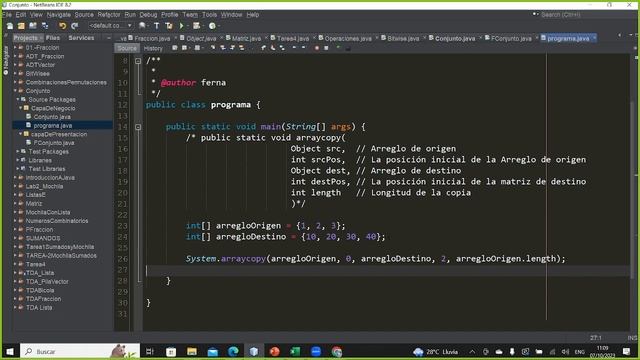The image size is (640, 360).
Task: Open the File menu
Action: [7, 15]
